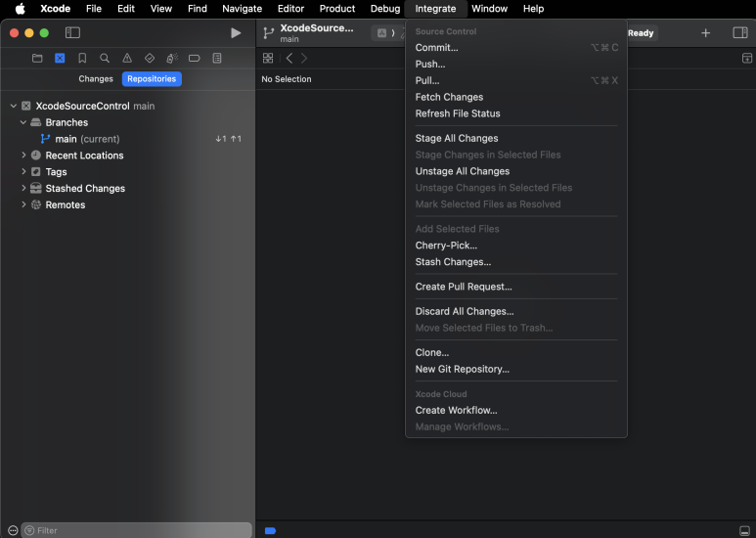This screenshot has height=538, width=756.
Task: Open the Apple menu
Action: tap(21, 9)
